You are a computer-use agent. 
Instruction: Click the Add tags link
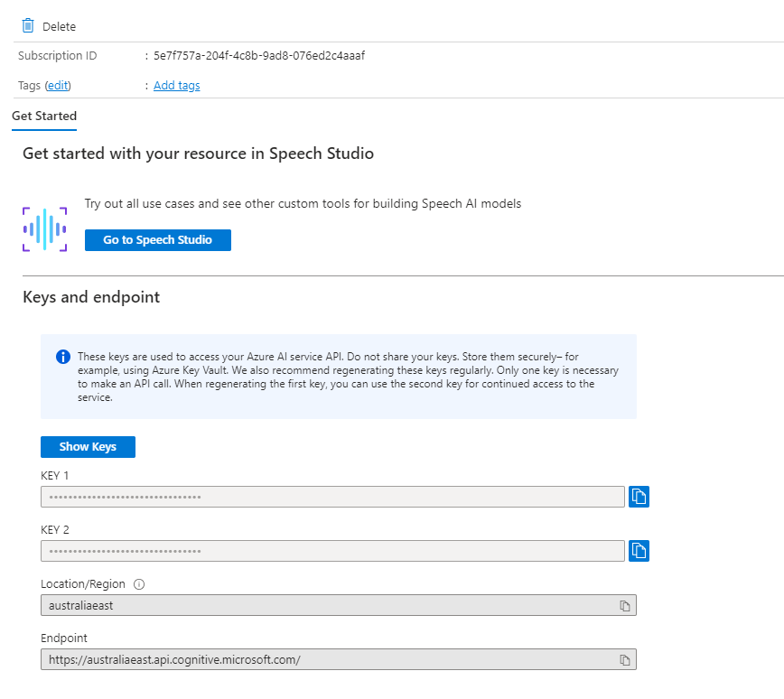pyautogui.click(x=176, y=85)
